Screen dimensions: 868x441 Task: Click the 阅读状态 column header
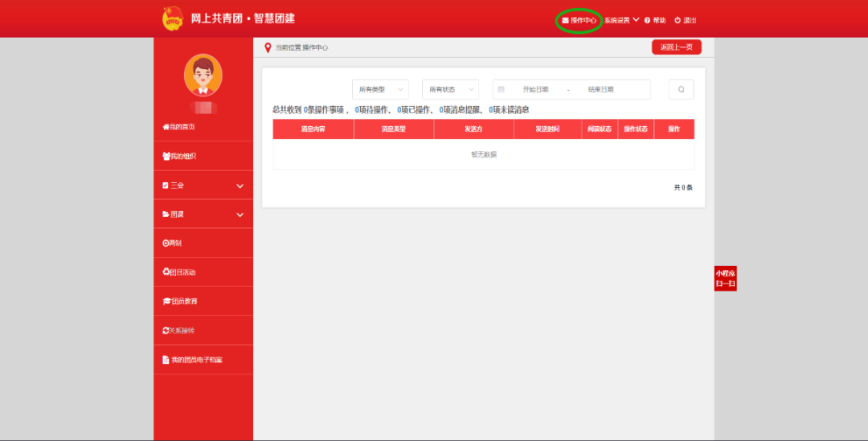coord(600,129)
